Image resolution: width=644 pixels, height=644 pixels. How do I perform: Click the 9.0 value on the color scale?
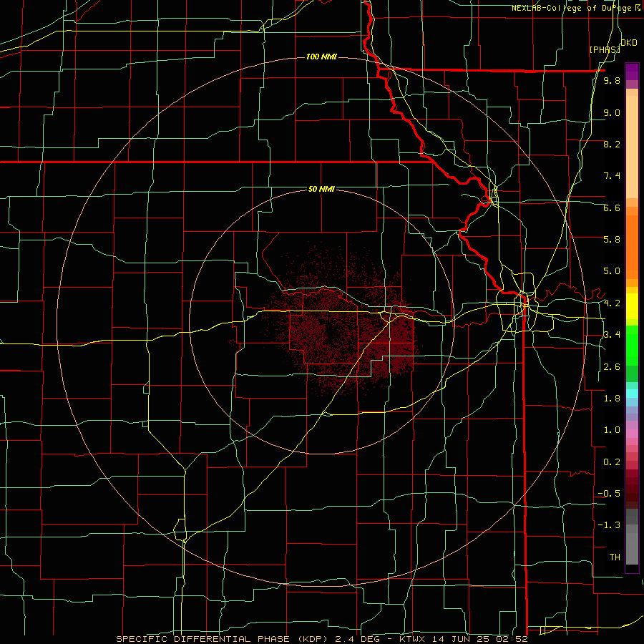point(612,112)
